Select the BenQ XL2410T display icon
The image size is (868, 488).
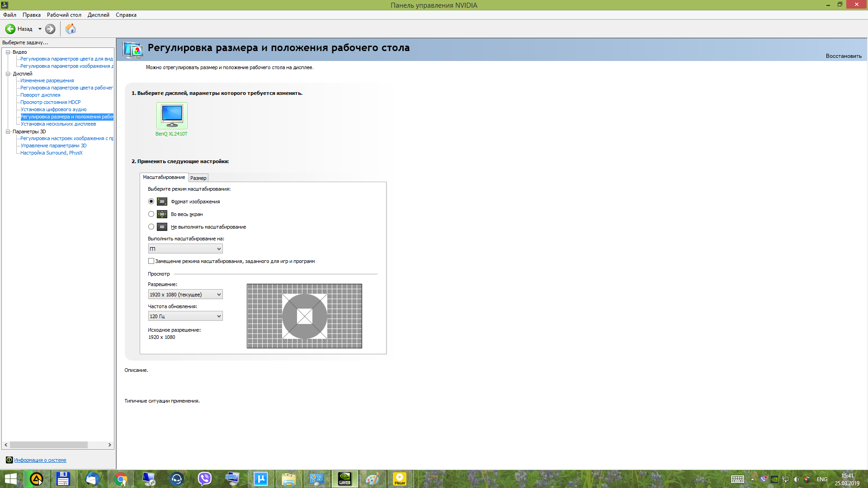coord(172,116)
